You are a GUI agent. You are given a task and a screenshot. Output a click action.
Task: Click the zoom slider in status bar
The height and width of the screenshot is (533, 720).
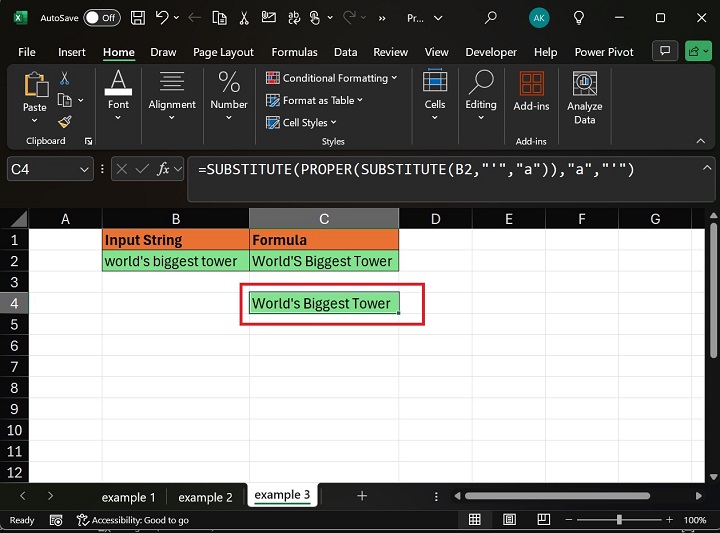point(619,520)
